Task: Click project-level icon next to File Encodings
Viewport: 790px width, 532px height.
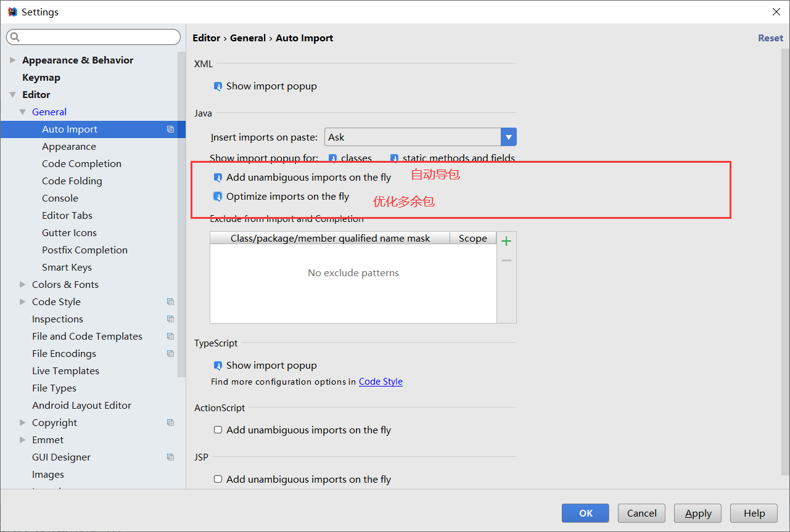Action: click(x=170, y=354)
